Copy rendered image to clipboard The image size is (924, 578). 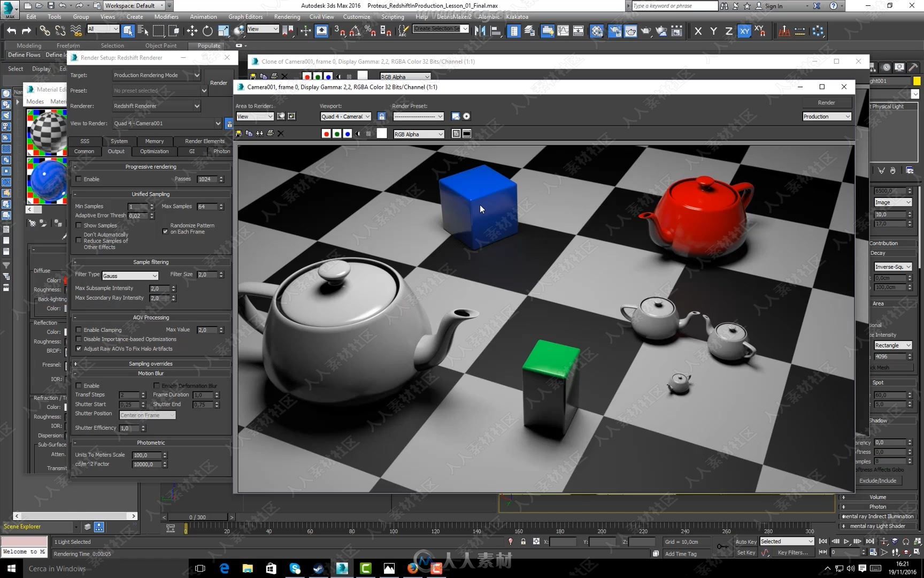(x=249, y=133)
